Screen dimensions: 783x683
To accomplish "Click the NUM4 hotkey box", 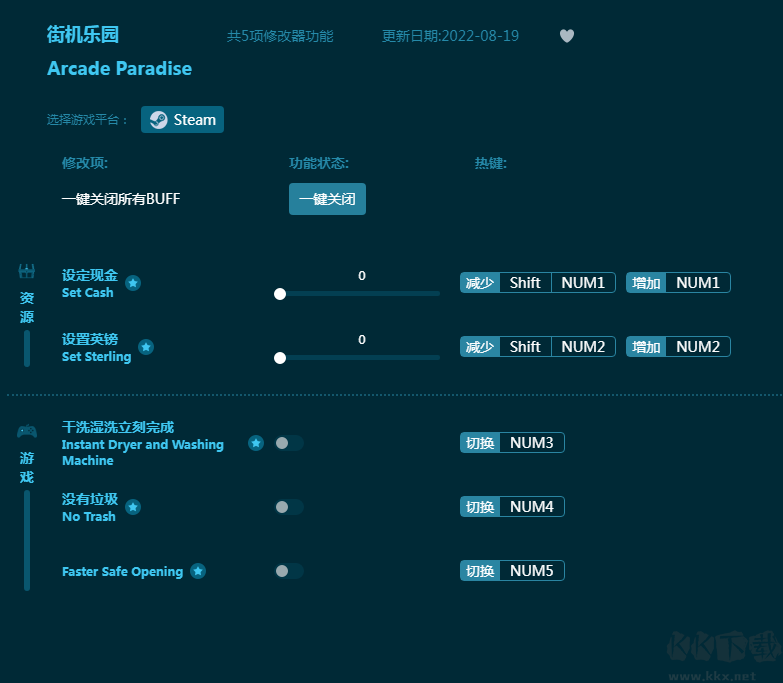I will [532, 507].
